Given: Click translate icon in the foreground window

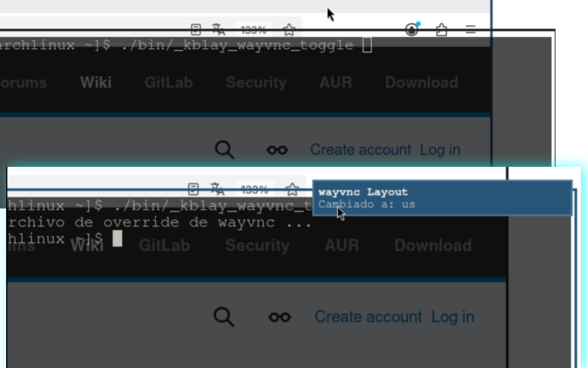Looking at the screenshot, I should [x=218, y=189].
